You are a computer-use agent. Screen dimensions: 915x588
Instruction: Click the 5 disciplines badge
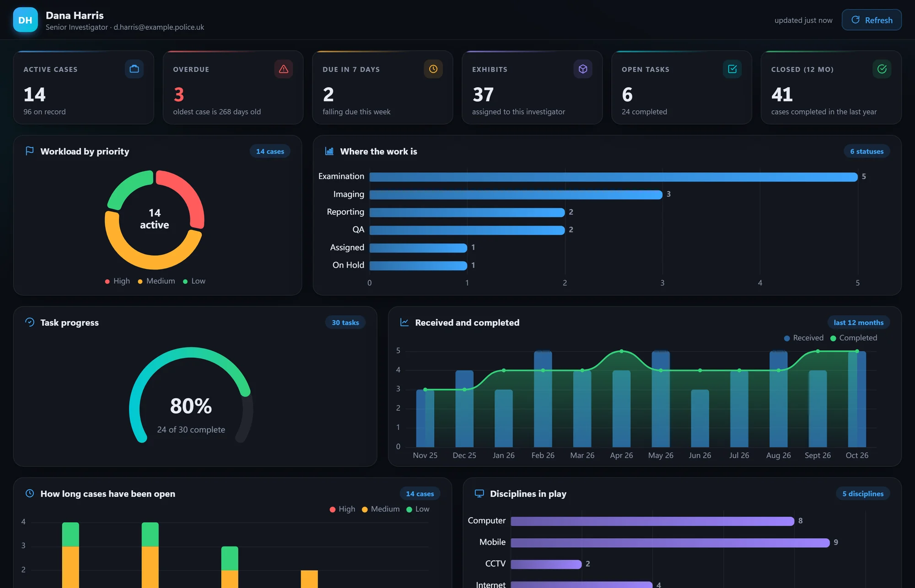[x=863, y=494]
